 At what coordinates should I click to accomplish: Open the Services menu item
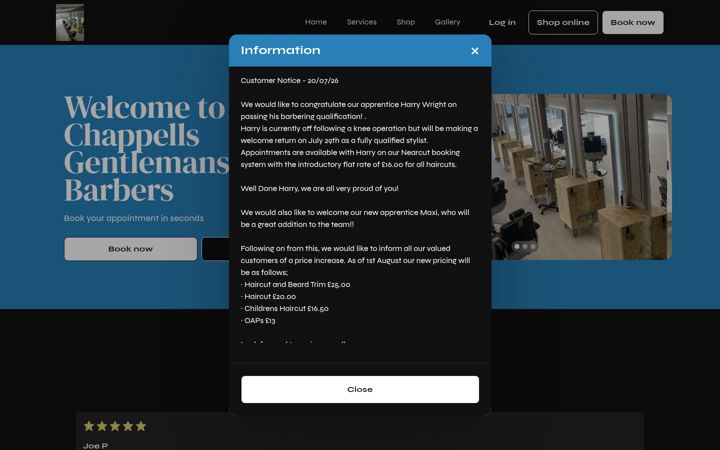point(361,22)
